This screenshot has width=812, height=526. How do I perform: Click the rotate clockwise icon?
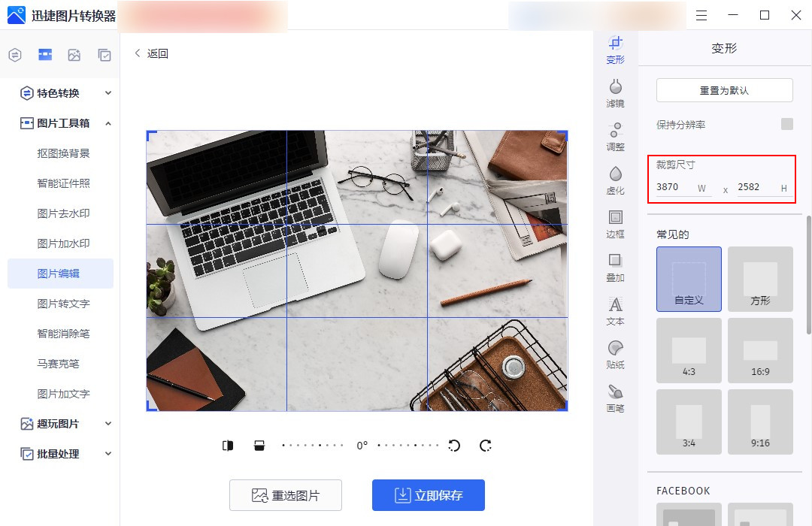(x=486, y=446)
